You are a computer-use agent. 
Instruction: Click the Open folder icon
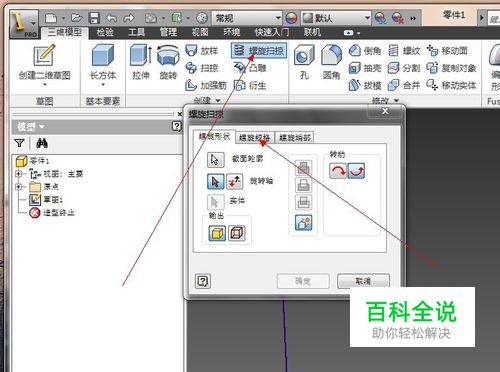coord(76,18)
